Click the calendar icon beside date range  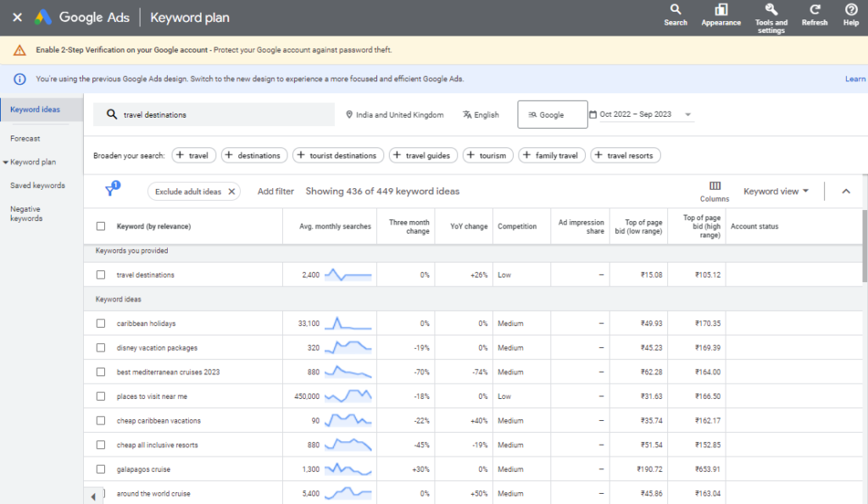click(593, 114)
